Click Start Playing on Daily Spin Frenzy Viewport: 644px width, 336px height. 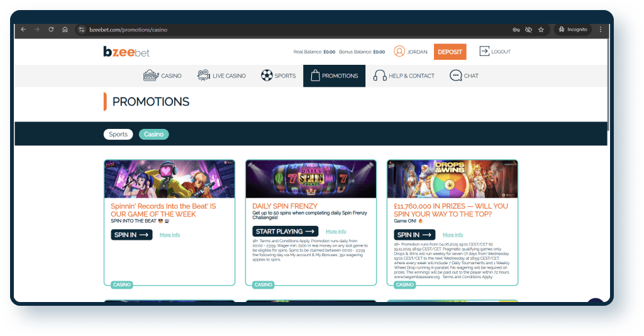[285, 232]
